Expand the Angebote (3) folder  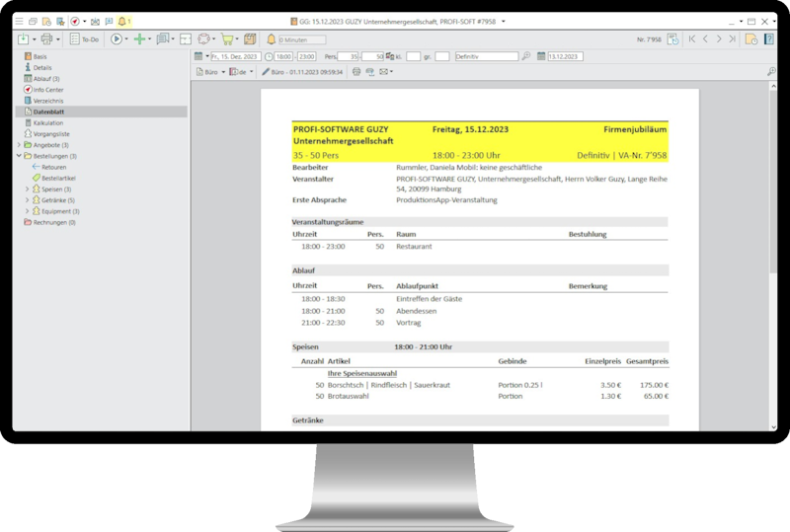click(x=19, y=145)
